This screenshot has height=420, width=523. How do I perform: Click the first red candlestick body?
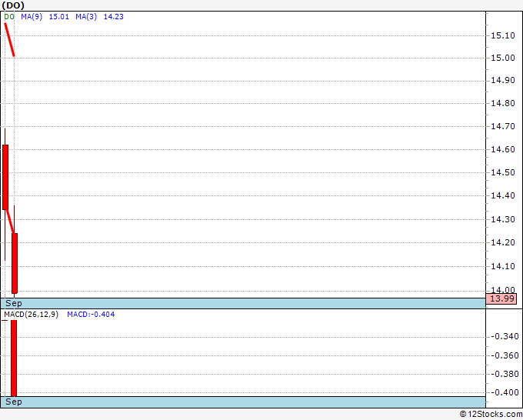5,177
